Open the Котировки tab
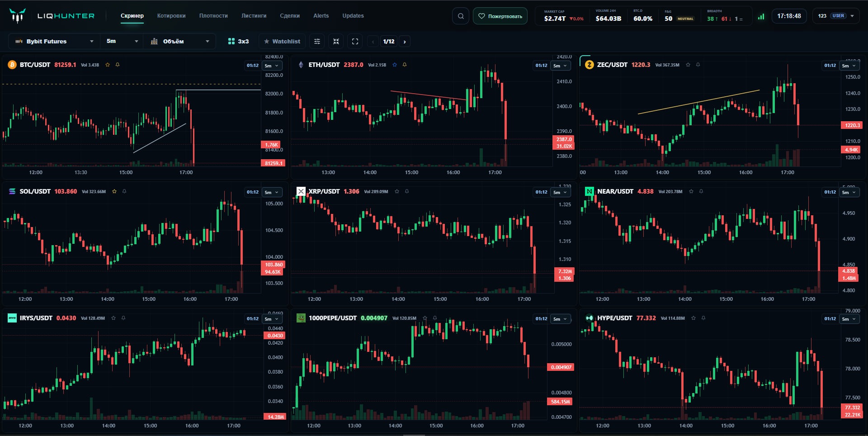The height and width of the screenshot is (436, 868). click(x=171, y=16)
